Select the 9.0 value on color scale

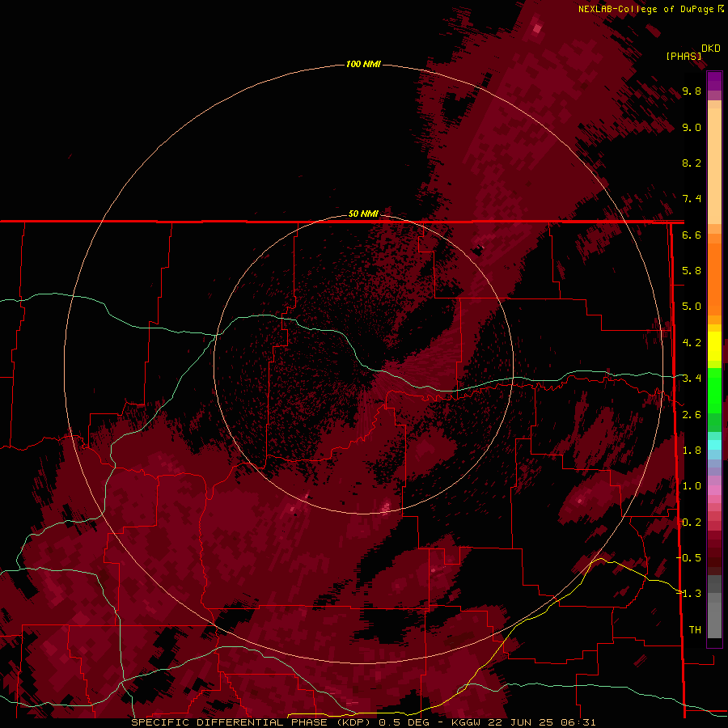tap(692, 127)
